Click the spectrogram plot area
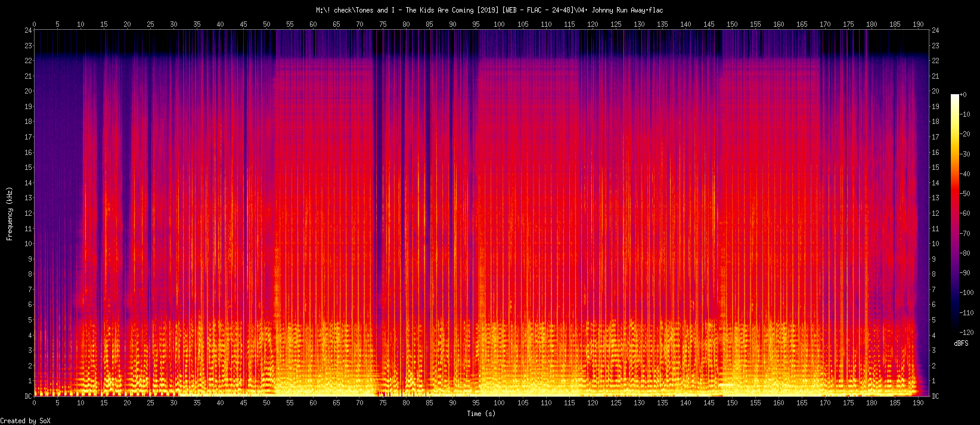The height and width of the screenshot is (425, 980). click(482, 213)
